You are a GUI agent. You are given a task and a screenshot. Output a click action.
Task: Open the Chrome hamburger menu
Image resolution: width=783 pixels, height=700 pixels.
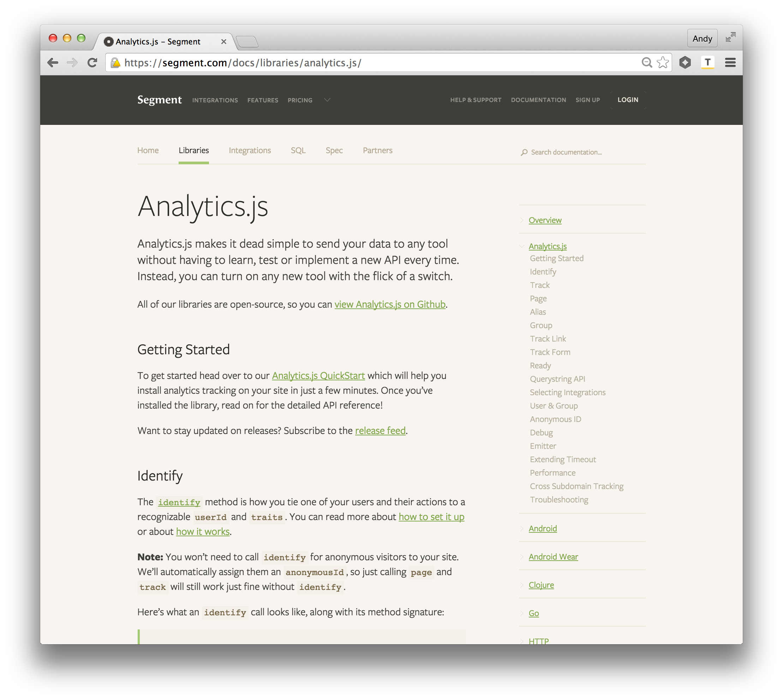[x=730, y=63]
